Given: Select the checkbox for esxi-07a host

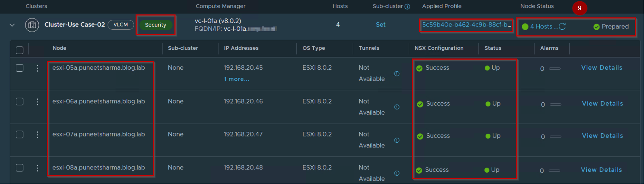Looking at the screenshot, I should point(20,134).
